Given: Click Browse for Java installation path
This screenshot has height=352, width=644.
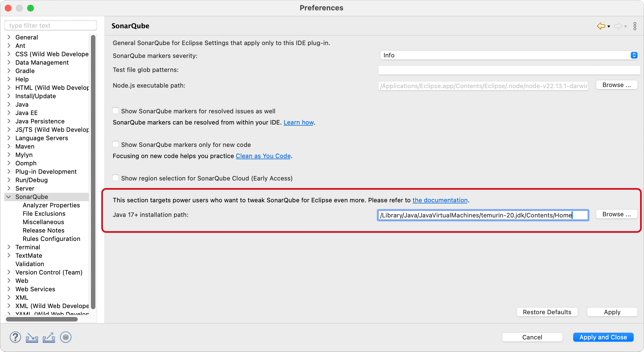Looking at the screenshot, I should [x=617, y=214].
